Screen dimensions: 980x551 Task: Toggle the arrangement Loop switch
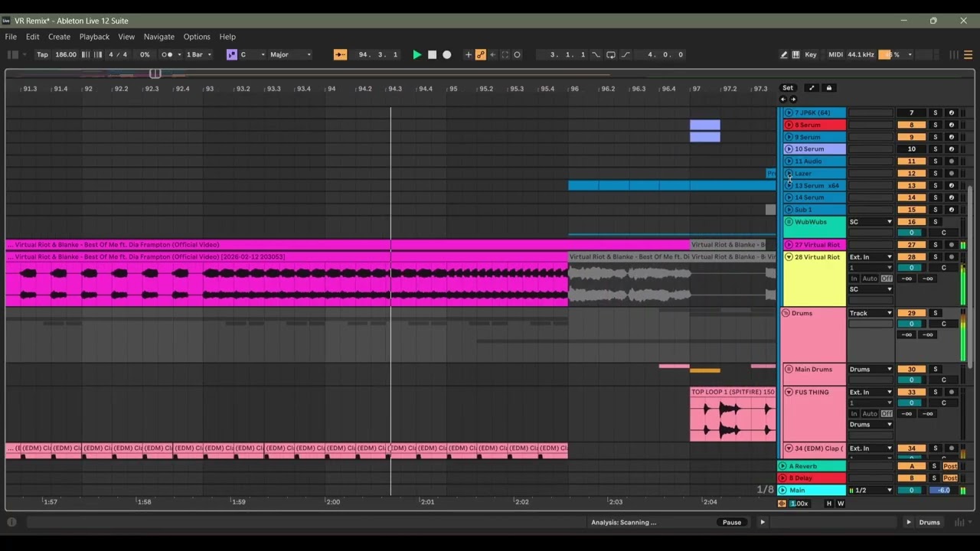(x=611, y=54)
